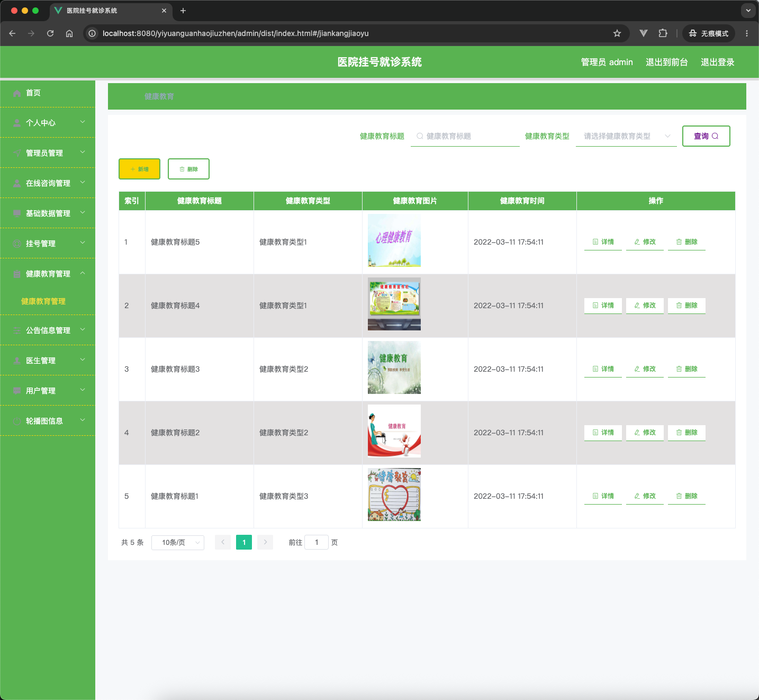Click the 查询 search button
The width and height of the screenshot is (759, 700).
click(706, 136)
